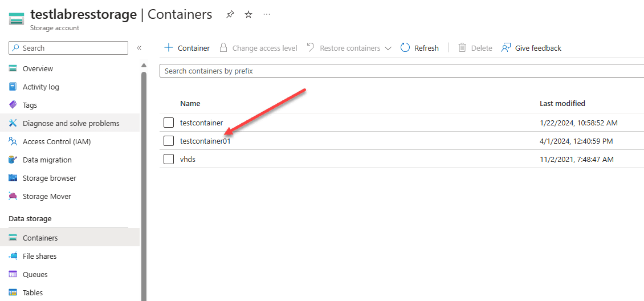The image size is (644, 301).
Task: Open the testcontainer container
Action: 201,123
